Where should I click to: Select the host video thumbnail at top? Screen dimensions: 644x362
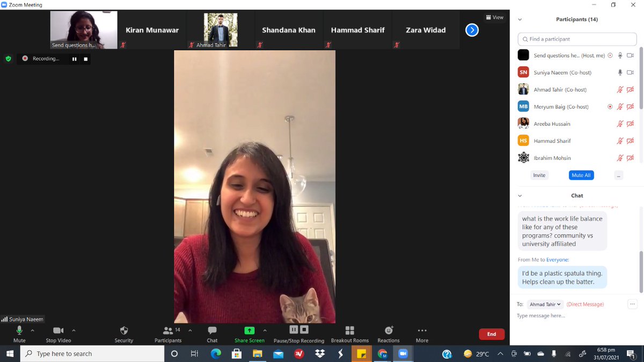point(84,30)
